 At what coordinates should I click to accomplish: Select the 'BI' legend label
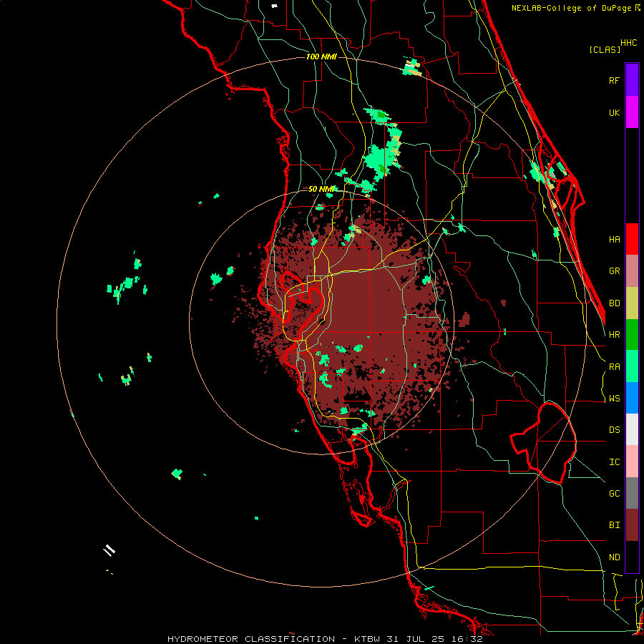[614, 525]
